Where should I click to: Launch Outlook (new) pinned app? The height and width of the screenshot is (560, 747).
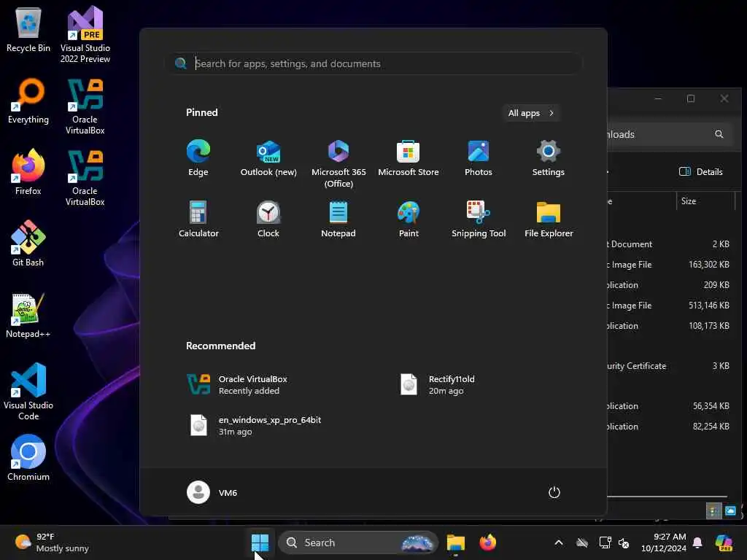[268, 158]
